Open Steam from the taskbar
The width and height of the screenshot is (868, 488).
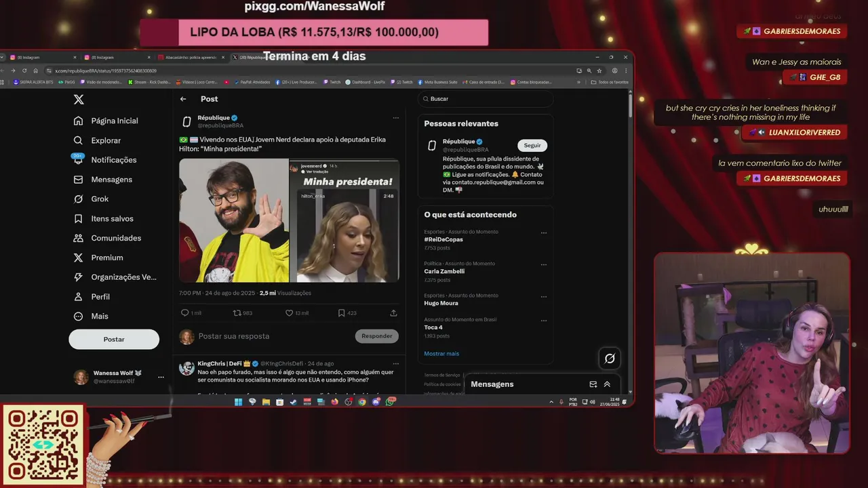(293, 402)
